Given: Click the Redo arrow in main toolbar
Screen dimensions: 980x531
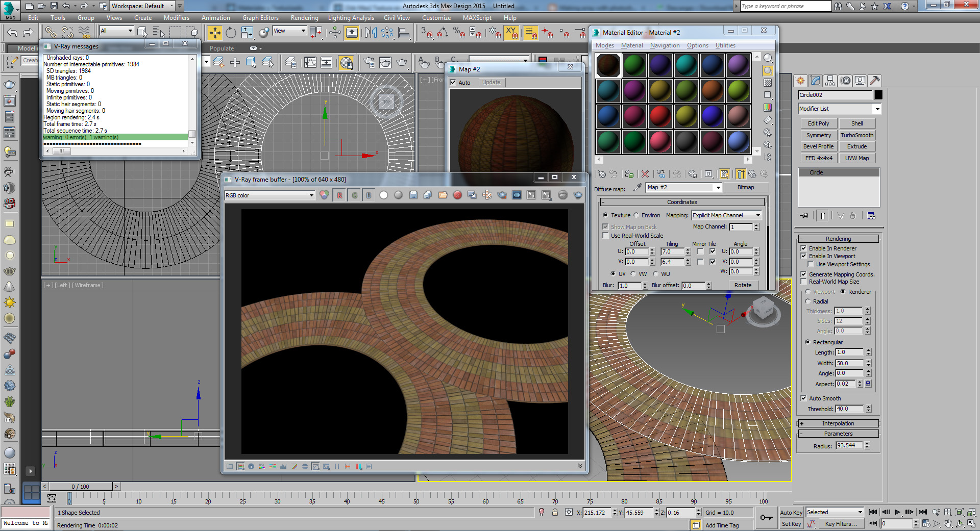Looking at the screenshot, I should pos(28,33).
